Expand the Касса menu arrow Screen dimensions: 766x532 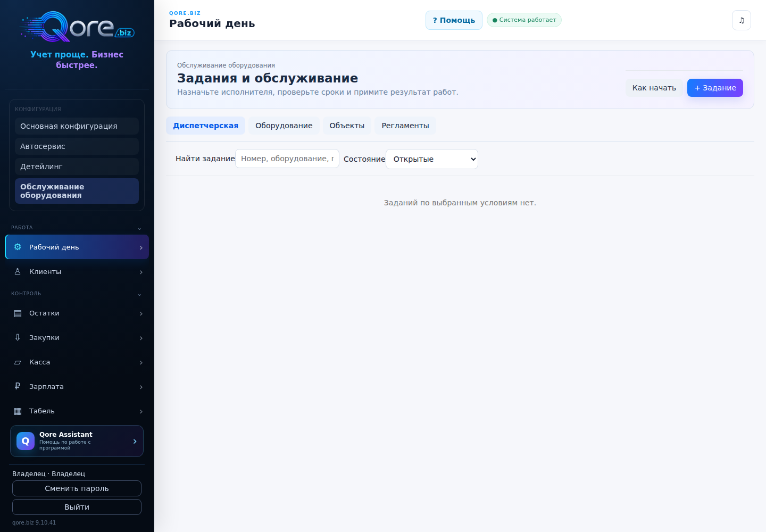pos(141,362)
